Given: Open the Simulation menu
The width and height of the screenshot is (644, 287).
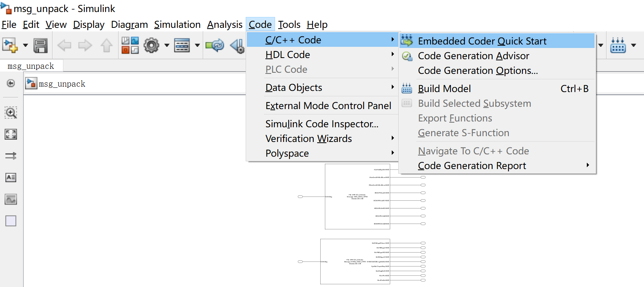Looking at the screenshot, I should click(177, 24).
